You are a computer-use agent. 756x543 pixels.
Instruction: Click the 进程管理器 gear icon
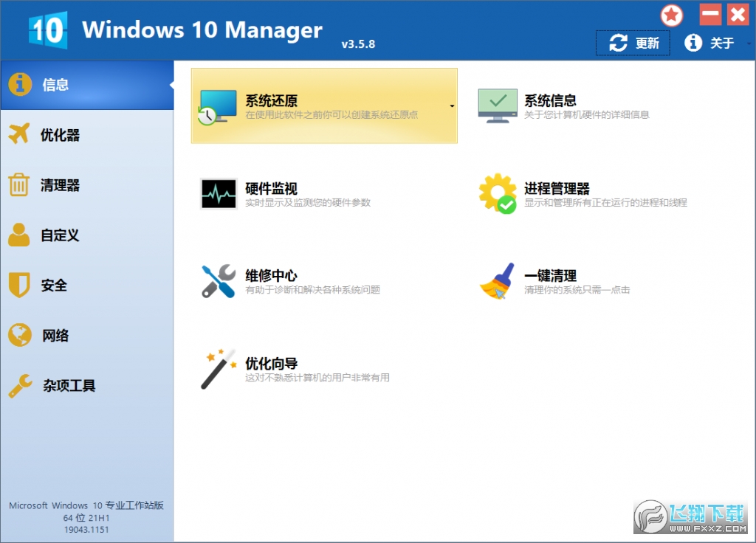[x=498, y=194]
